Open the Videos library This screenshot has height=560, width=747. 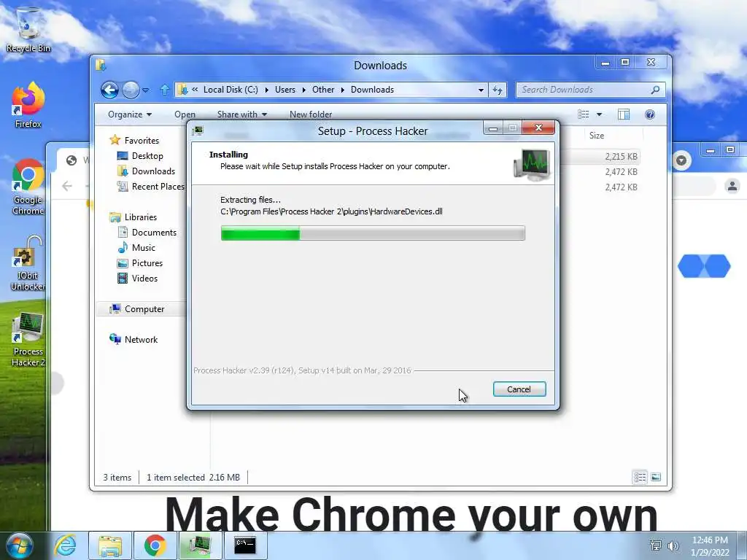click(144, 278)
